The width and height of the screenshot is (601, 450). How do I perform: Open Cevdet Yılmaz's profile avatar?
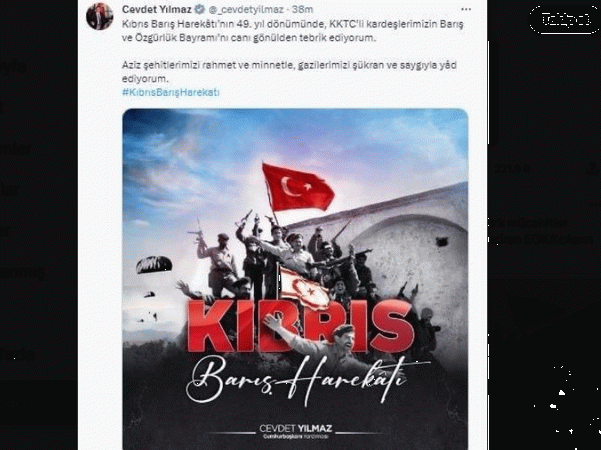click(99, 16)
